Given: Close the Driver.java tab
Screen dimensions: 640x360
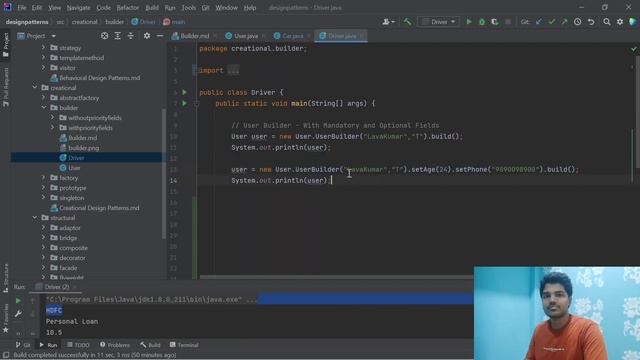Looking at the screenshot, I should pyautogui.click(x=362, y=36).
